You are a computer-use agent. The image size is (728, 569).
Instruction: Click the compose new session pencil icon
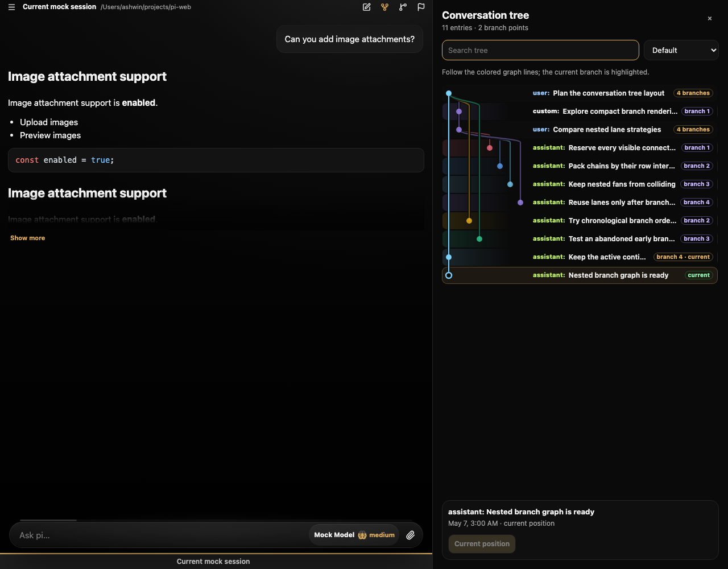coord(367,7)
